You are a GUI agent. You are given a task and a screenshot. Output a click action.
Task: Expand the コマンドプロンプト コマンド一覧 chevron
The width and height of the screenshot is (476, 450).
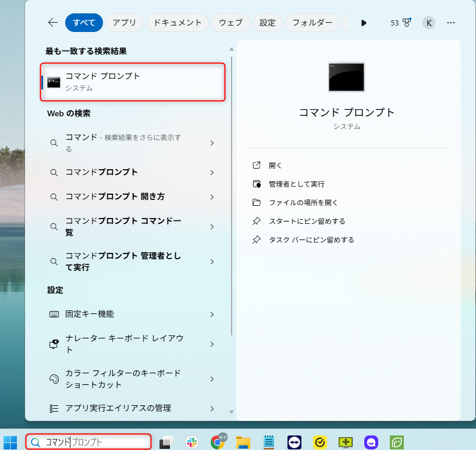click(x=212, y=227)
